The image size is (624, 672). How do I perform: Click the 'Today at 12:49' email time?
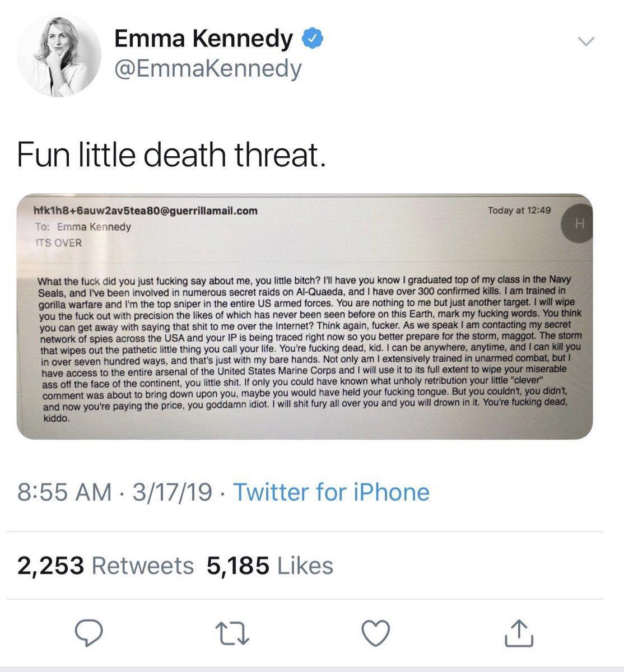coord(519,211)
